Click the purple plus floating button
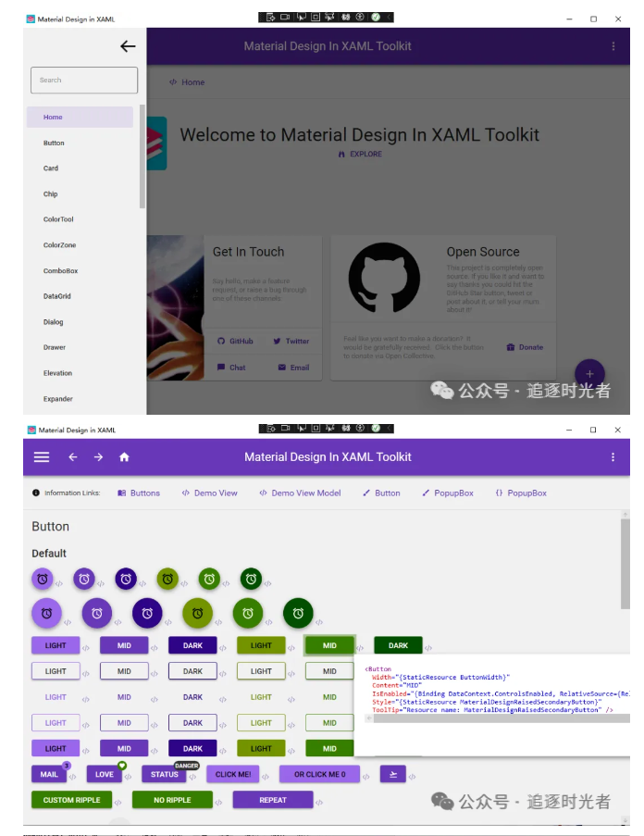This screenshot has width=644, height=836. click(589, 373)
